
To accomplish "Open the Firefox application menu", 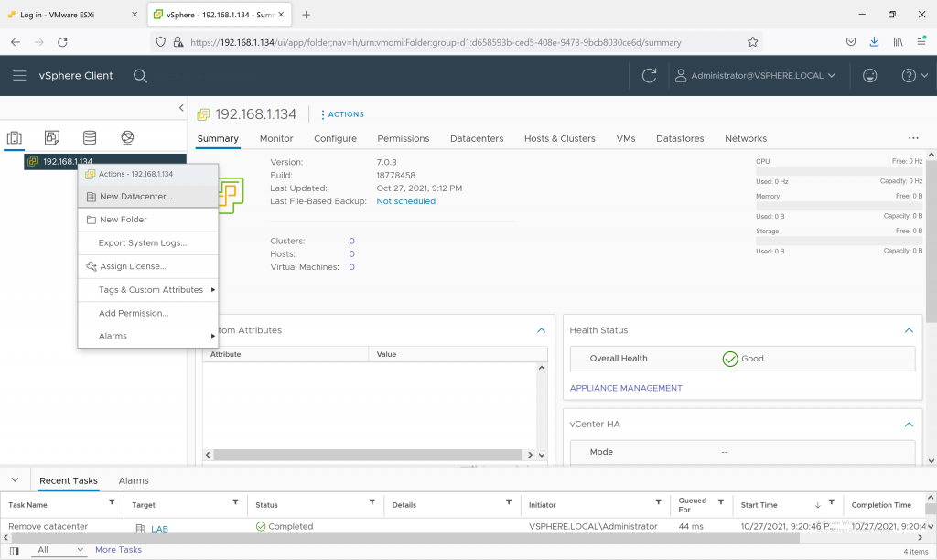I will coord(921,41).
